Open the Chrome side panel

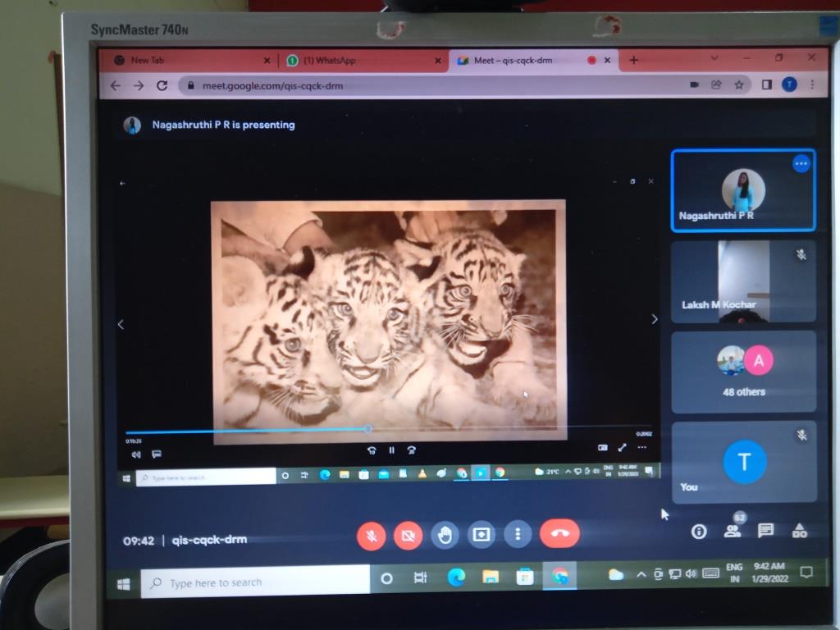[767, 84]
